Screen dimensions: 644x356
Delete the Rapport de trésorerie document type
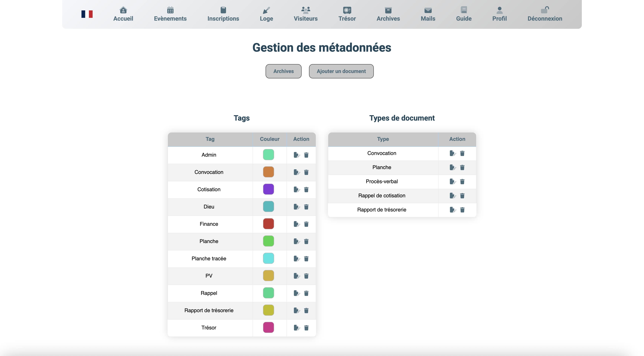pyautogui.click(x=462, y=210)
